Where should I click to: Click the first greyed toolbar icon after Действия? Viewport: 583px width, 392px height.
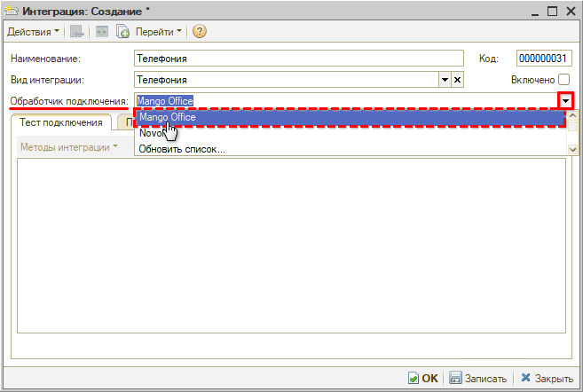(x=78, y=32)
